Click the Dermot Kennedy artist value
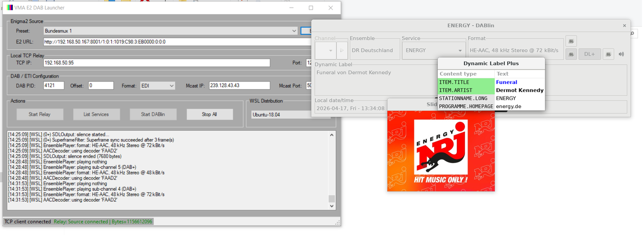This screenshot has height=235, width=644. tap(520, 90)
